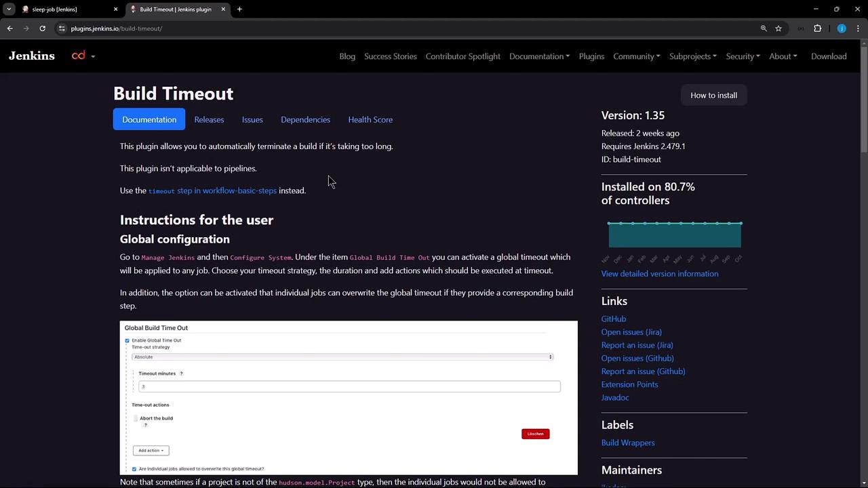Open Contributor Spotlight page

click(x=463, y=56)
